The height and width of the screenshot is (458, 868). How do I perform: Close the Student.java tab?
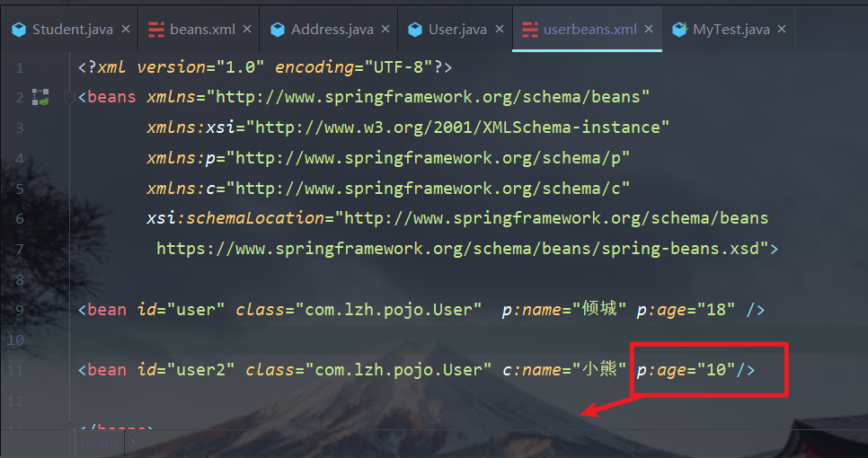point(126,29)
